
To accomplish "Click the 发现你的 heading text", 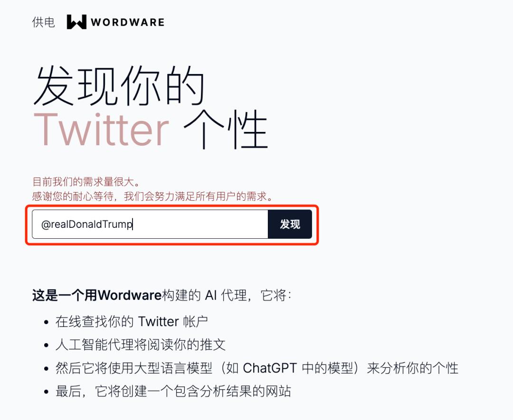I will pyautogui.click(x=119, y=85).
